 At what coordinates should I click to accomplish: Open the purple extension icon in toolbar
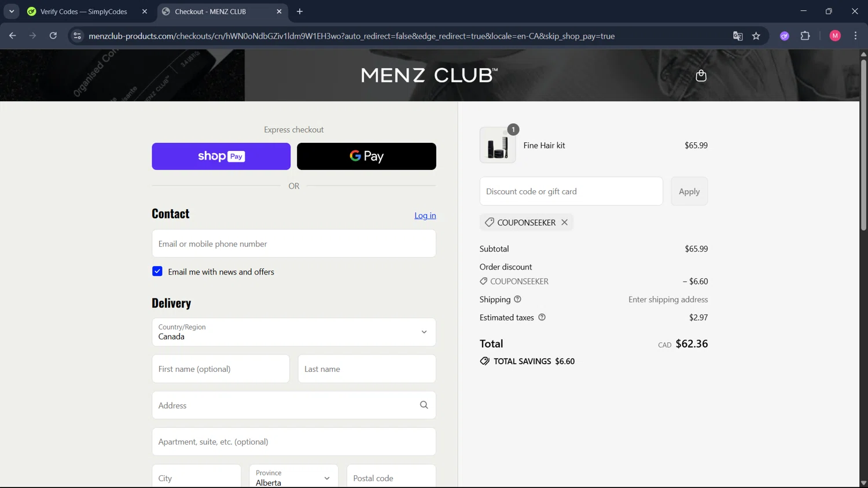[x=784, y=36]
